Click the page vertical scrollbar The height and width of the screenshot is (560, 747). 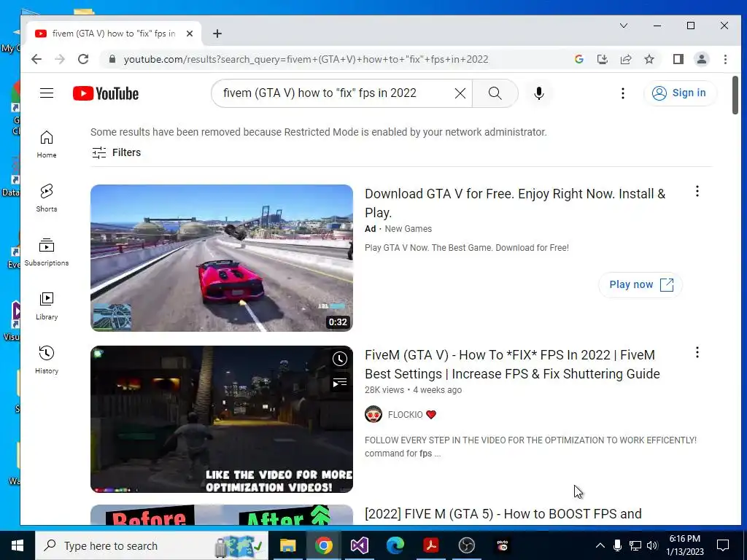point(735,96)
